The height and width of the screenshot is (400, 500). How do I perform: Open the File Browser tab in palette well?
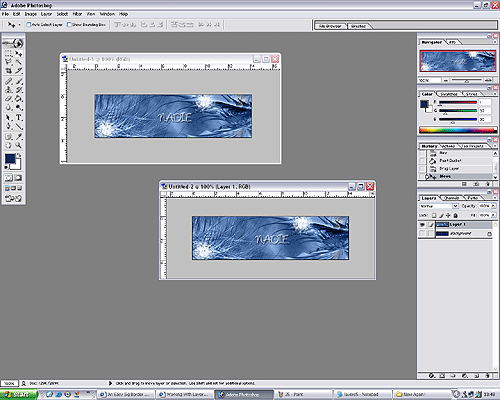tap(329, 26)
